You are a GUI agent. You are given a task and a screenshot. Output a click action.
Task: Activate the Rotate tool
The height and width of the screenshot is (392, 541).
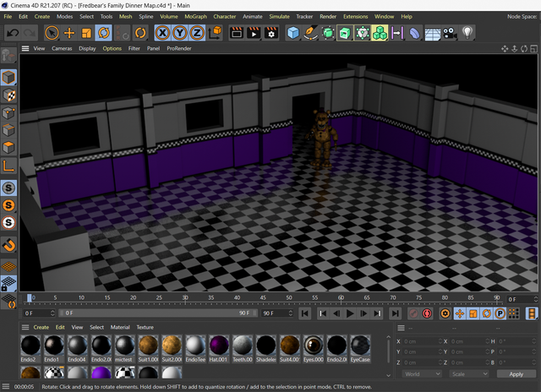coord(104,33)
